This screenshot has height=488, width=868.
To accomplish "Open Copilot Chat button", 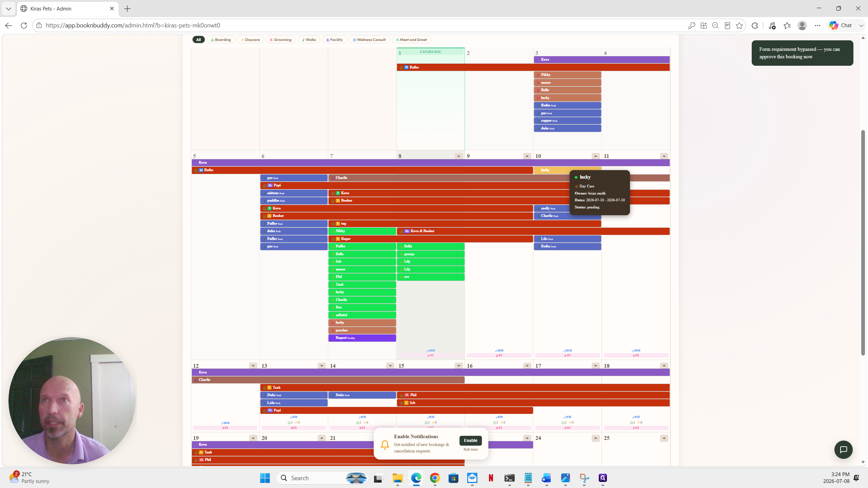I will (840, 25).
